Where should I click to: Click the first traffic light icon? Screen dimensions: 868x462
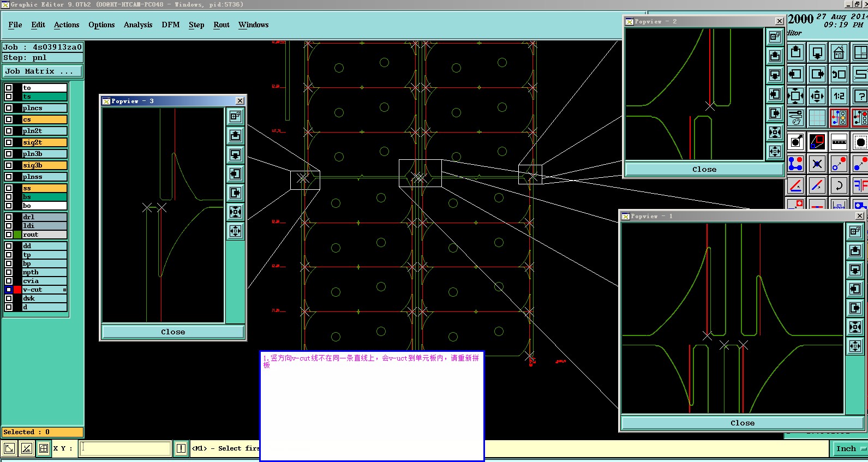coord(839,117)
